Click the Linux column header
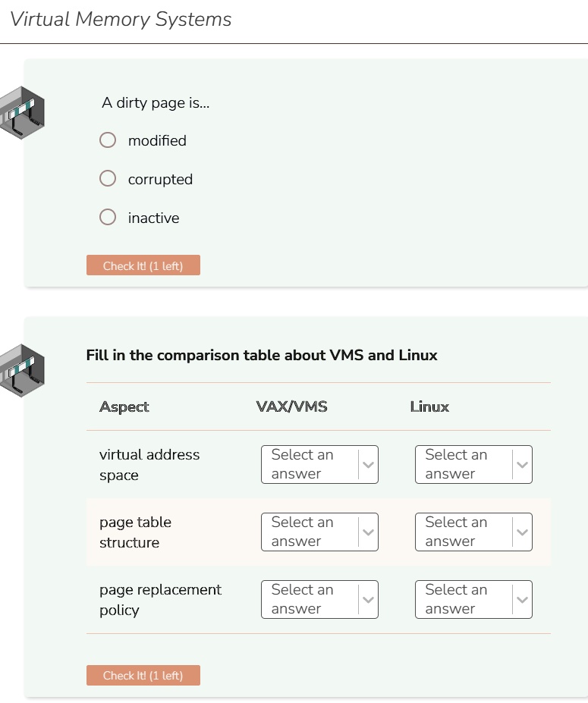Screen dimensions: 588x703 pos(429,406)
